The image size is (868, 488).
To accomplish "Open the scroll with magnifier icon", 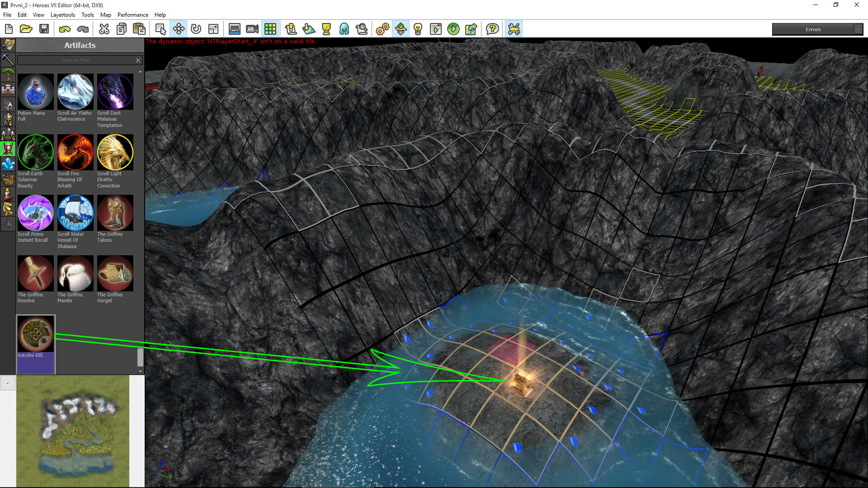I will (x=362, y=29).
